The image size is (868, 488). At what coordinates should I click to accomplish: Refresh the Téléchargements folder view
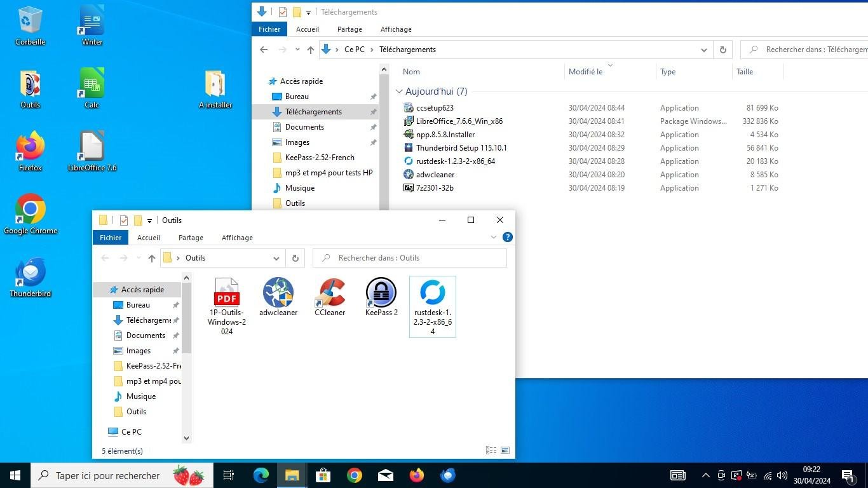(x=722, y=50)
